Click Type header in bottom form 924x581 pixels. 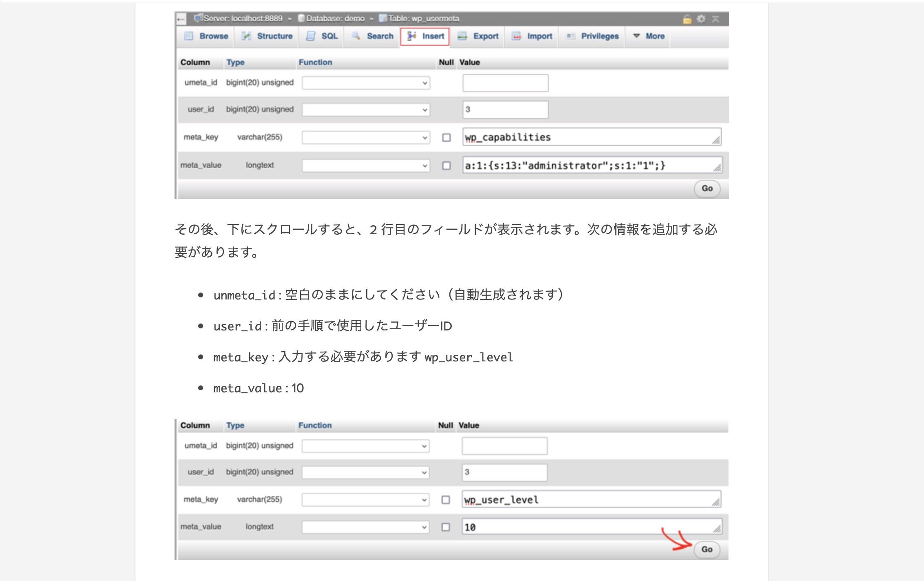[x=235, y=425]
